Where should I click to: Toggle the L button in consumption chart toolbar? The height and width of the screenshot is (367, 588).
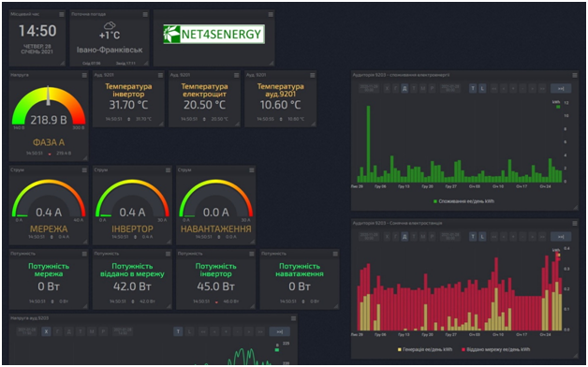click(482, 88)
